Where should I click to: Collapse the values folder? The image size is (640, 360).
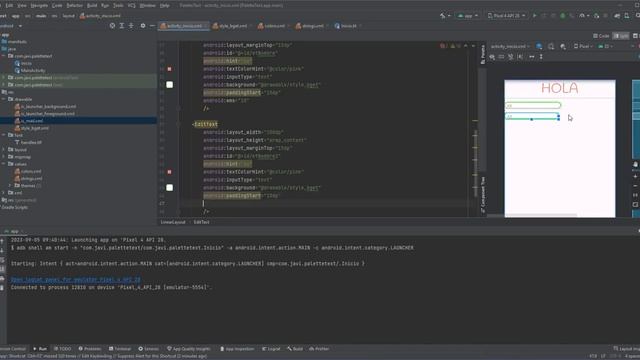pyautogui.click(x=4, y=164)
